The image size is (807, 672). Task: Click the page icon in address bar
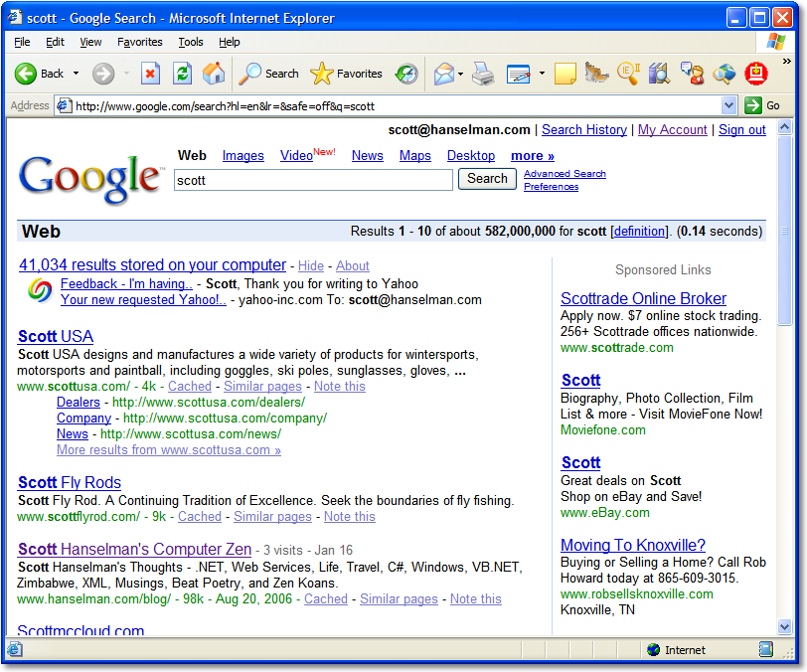64,105
